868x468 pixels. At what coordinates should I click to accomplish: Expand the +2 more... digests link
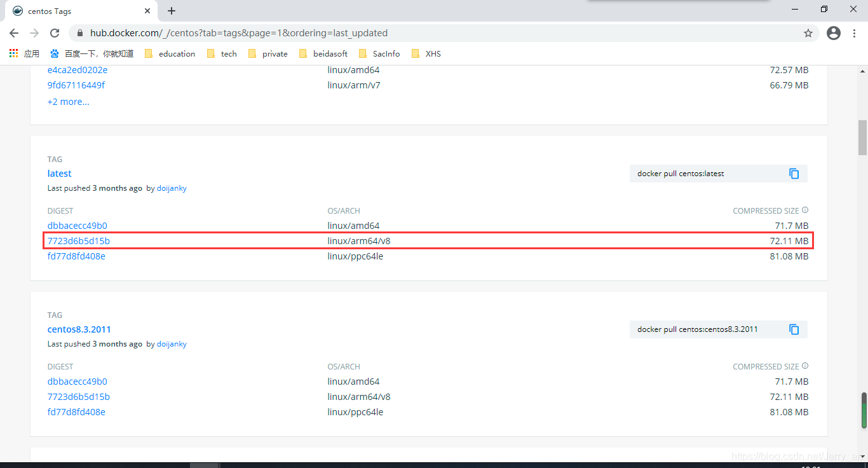point(68,102)
